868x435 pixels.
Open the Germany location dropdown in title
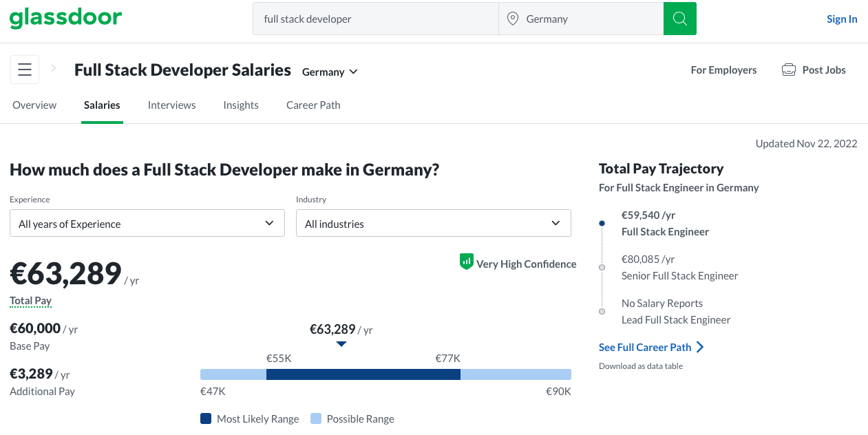coord(330,72)
